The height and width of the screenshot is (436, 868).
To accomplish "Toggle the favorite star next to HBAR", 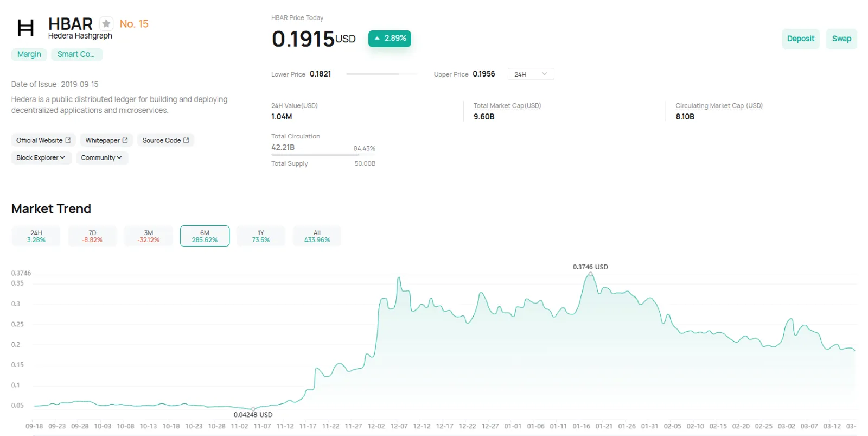I will [x=106, y=23].
